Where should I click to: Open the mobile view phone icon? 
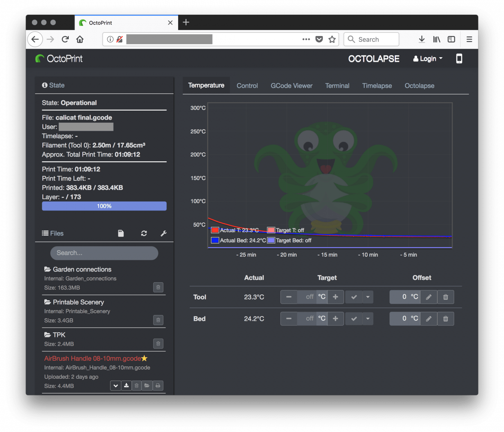pos(459,59)
